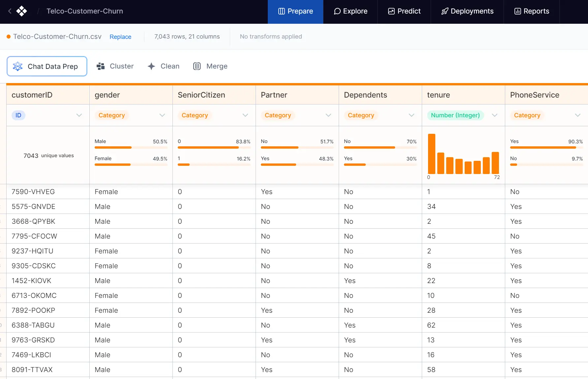Click the Clean sparkle star icon
588x379 pixels.
(151, 67)
